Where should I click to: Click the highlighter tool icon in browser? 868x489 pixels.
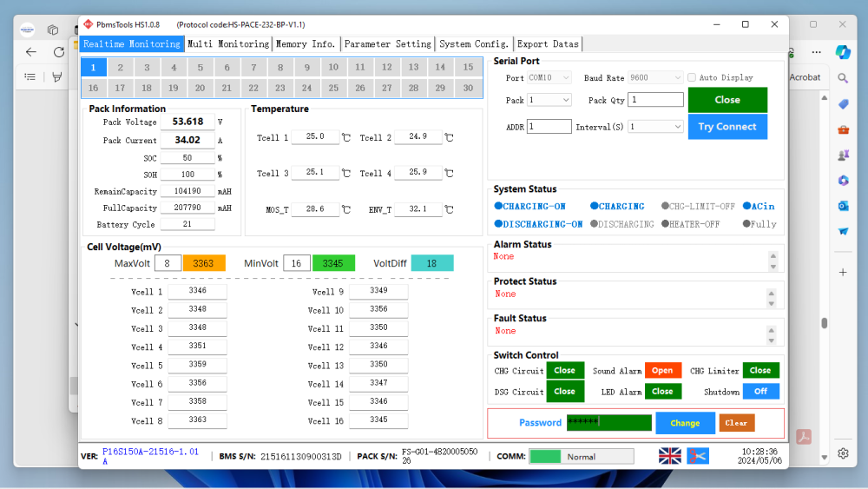[x=57, y=77]
